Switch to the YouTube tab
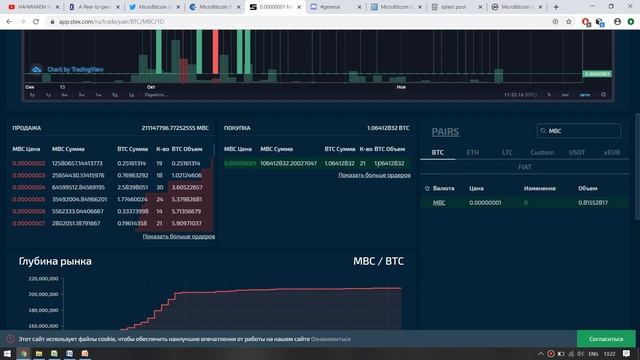 33,7
